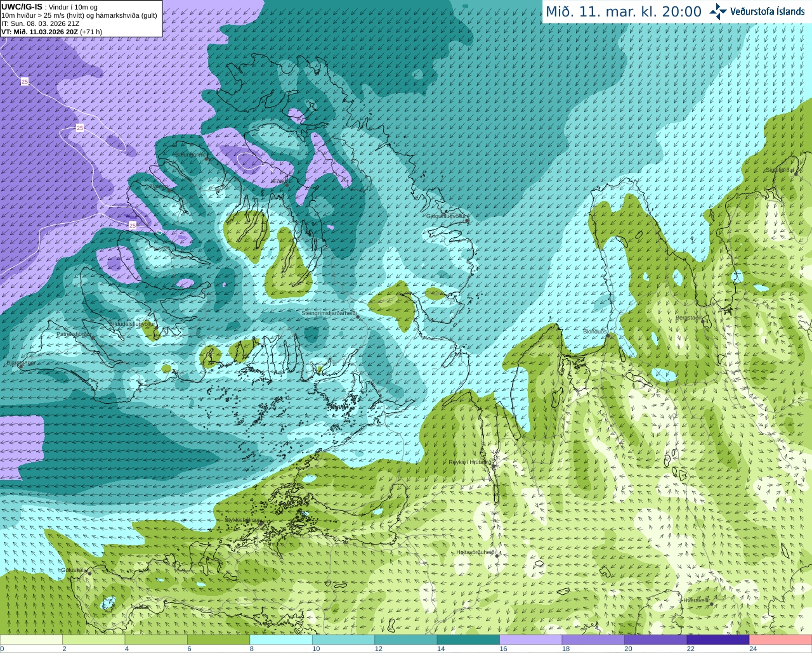Click the 'UWC/IG-IS' model name text
The width and height of the screenshot is (812, 653).
[22, 6]
